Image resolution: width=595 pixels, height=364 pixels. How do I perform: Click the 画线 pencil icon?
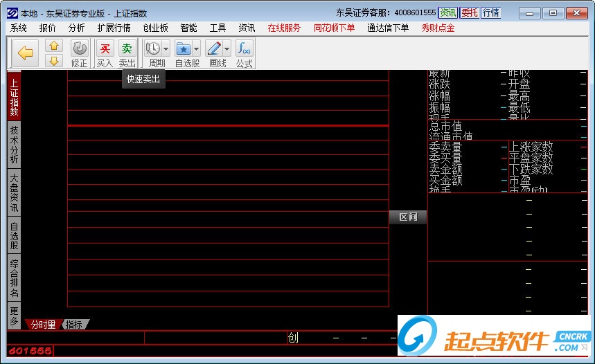[213, 48]
